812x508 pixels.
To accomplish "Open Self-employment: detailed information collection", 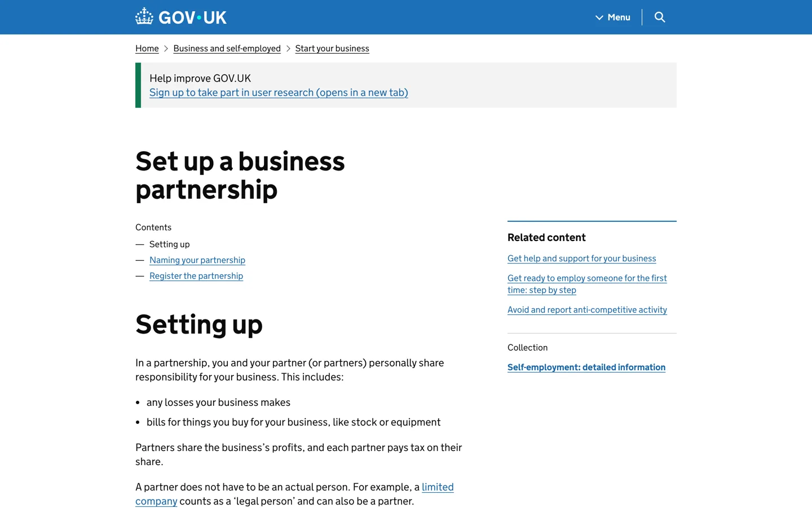I will pos(586,367).
